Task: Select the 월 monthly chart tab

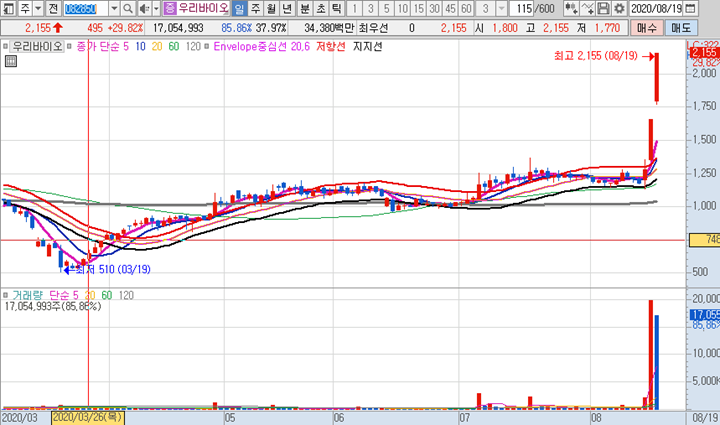Action: [x=271, y=8]
